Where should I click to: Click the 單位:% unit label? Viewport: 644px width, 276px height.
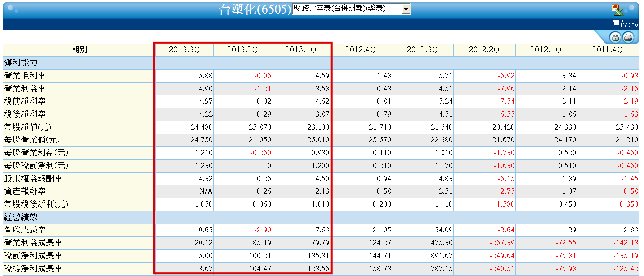click(x=625, y=24)
